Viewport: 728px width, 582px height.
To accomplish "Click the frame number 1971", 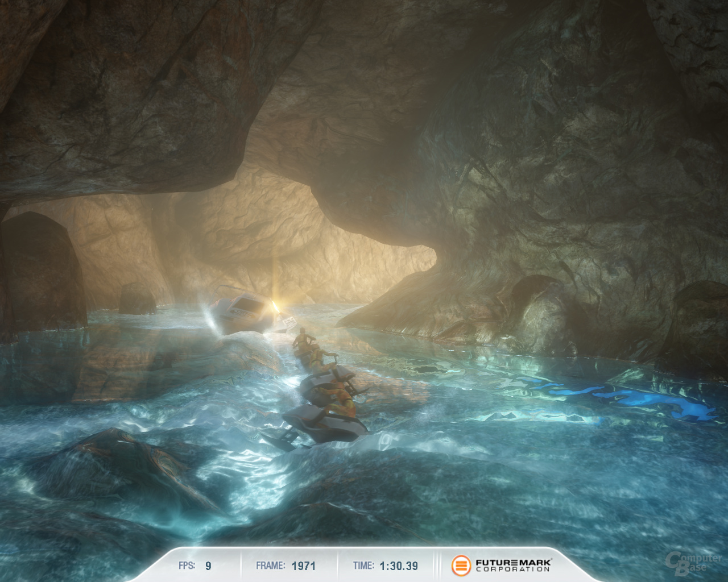I will point(303,566).
